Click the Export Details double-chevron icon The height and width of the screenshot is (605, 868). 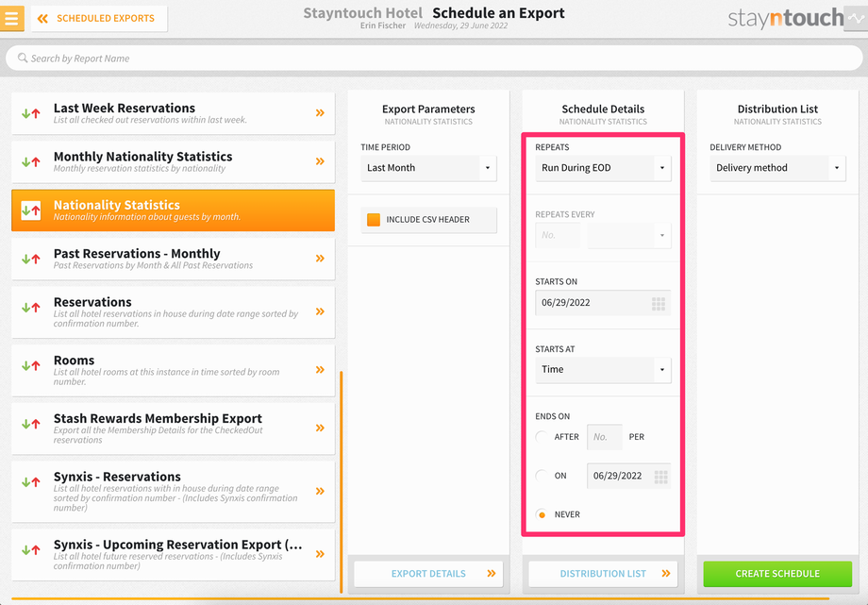491,574
